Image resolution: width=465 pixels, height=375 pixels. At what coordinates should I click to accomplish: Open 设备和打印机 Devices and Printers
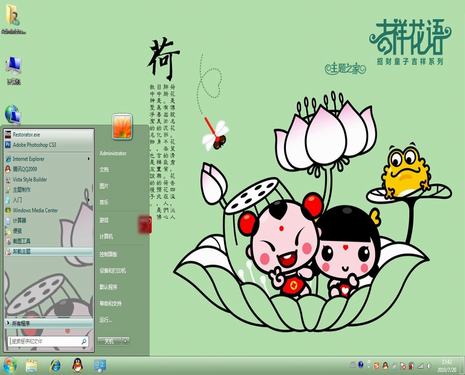[113, 271]
